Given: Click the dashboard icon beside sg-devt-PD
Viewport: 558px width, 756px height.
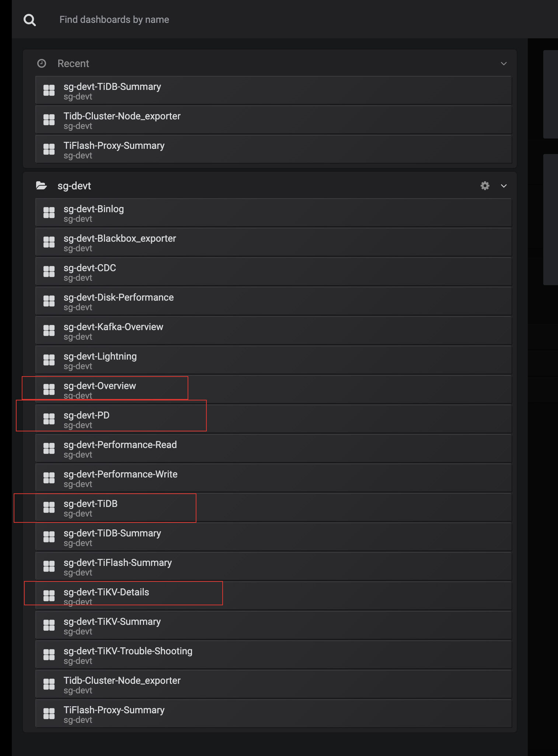Looking at the screenshot, I should (x=49, y=419).
